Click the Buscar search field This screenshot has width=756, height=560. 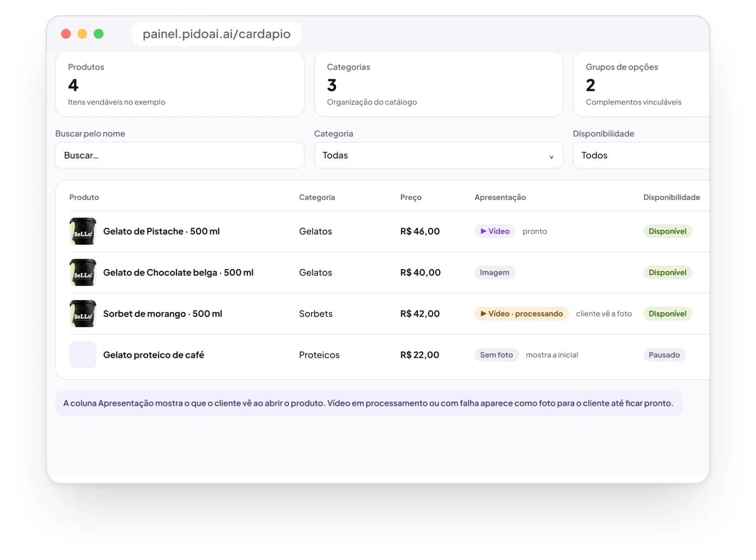tap(180, 155)
